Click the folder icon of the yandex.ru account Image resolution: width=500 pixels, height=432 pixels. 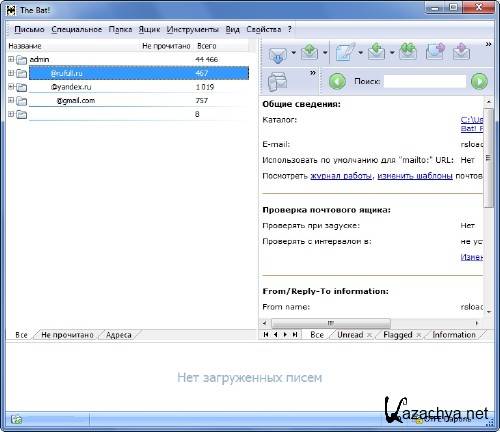[x=22, y=87]
